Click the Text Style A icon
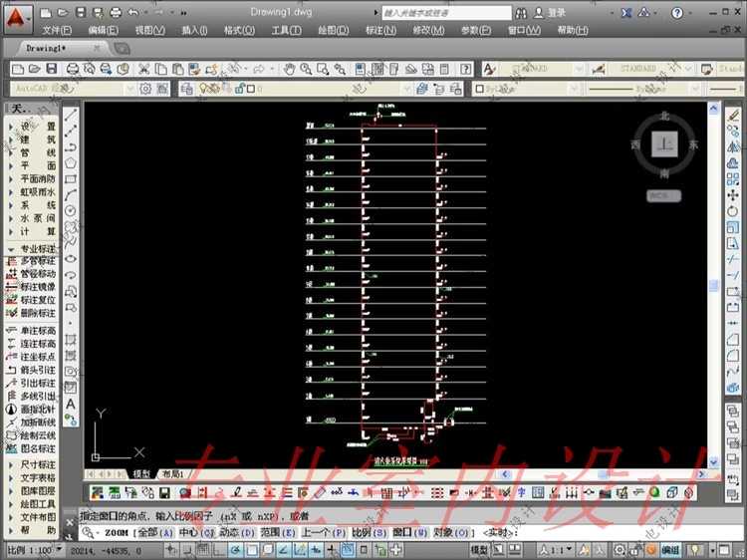Screen dimensions: 747x560 489,69
